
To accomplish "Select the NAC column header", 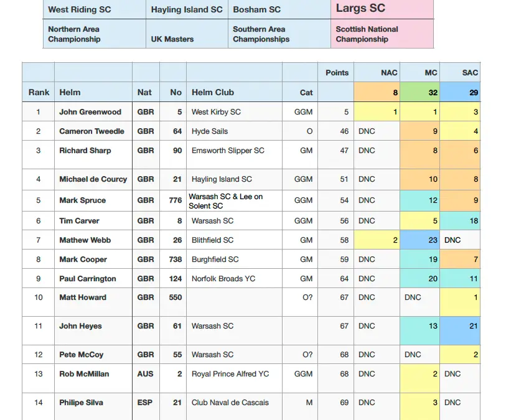I will (x=377, y=73).
